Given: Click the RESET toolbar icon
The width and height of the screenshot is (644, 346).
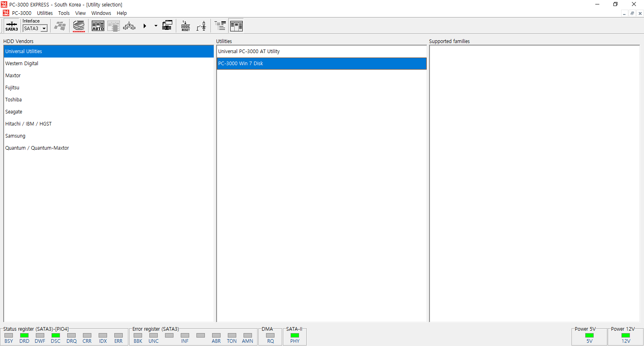Looking at the screenshot, I should coord(186,26).
